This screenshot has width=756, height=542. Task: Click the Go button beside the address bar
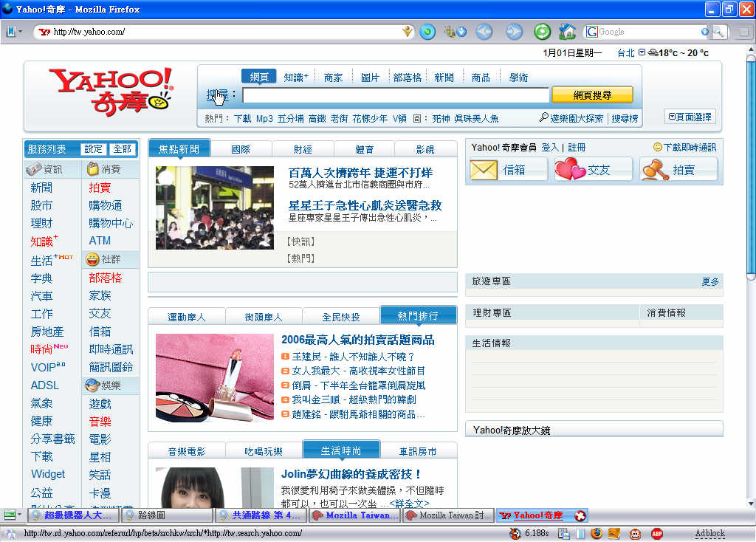(x=427, y=32)
